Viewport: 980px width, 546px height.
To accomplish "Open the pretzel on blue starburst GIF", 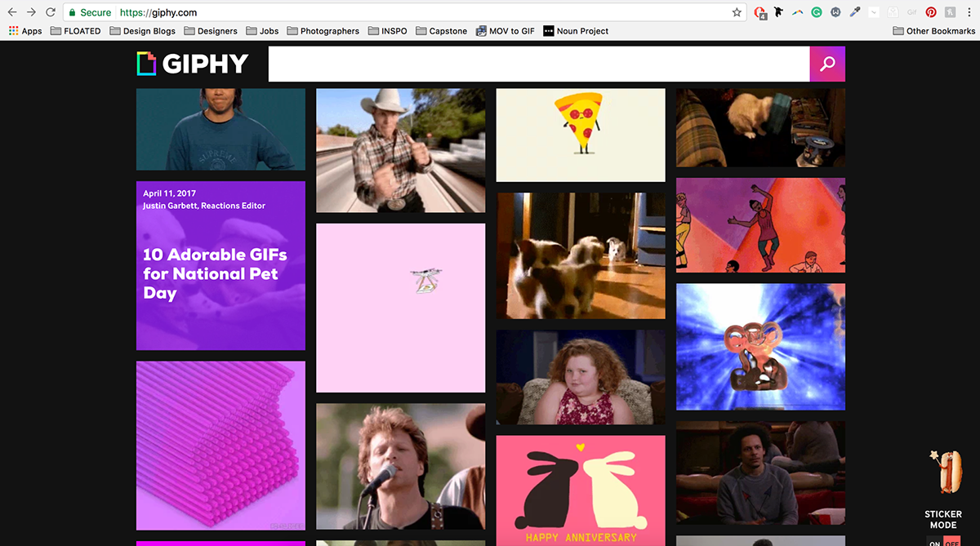I will [x=760, y=347].
